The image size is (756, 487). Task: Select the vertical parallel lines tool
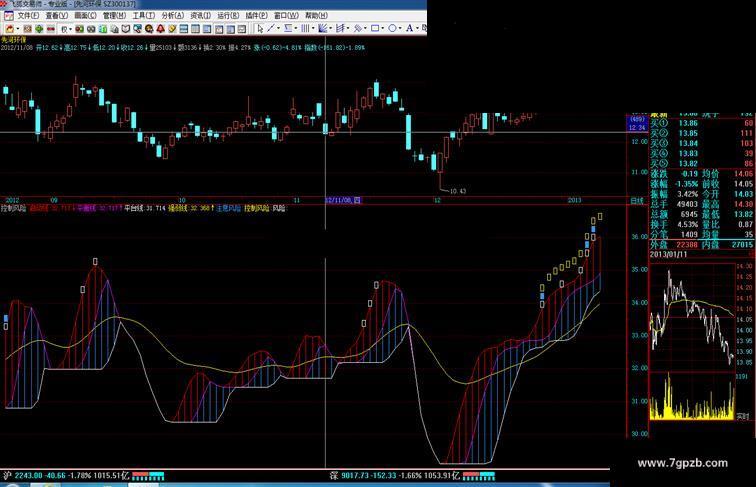click(x=305, y=28)
